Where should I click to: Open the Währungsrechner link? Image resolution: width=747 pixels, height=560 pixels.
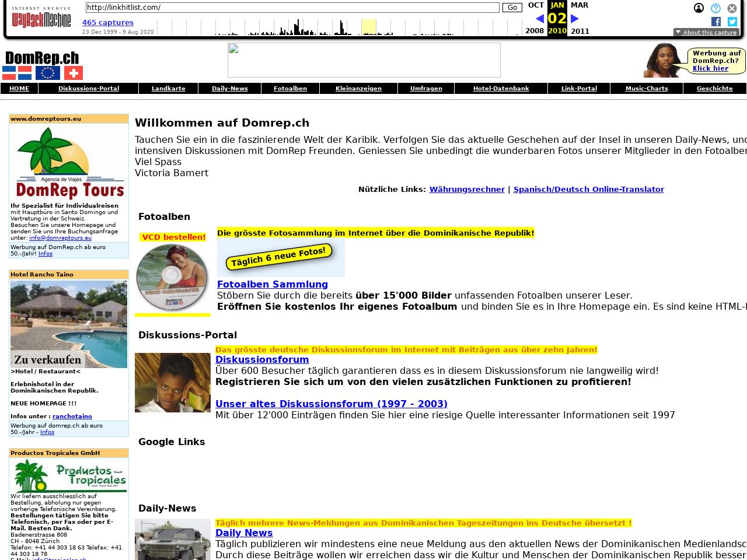tap(467, 190)
